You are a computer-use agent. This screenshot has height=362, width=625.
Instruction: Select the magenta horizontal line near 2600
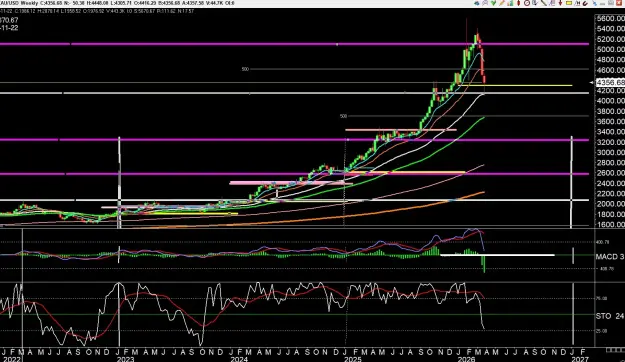click(x=294, y=173)
